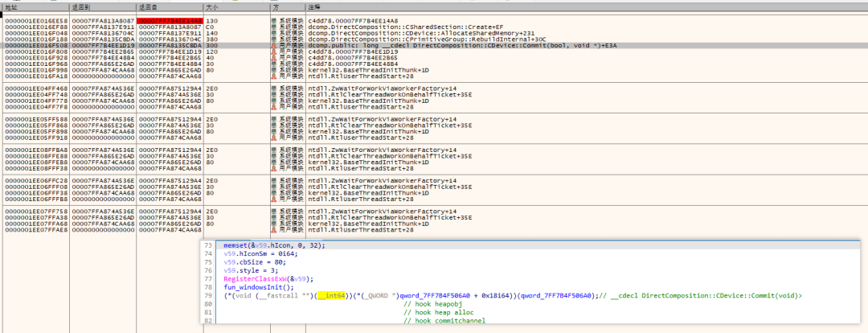Click size value C0 in 大小 column
This screenshot has width=868, height=333.
210,27
